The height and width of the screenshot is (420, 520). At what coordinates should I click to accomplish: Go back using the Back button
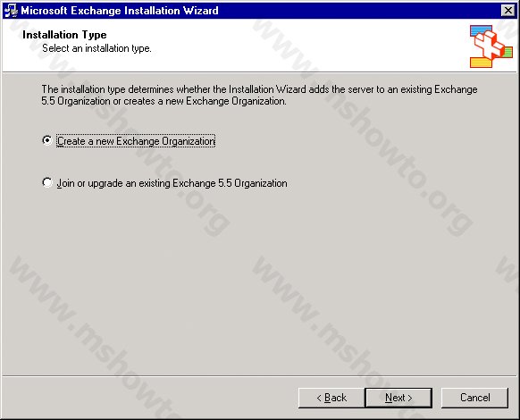point(331,398)
